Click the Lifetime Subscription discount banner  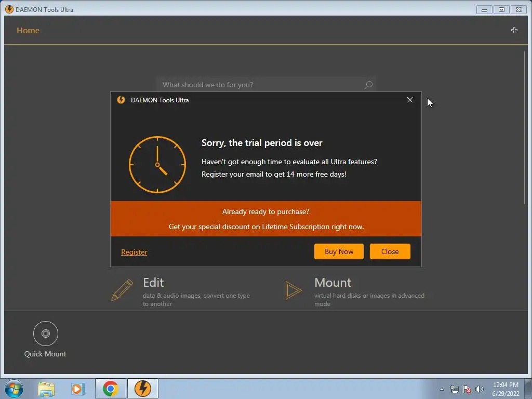[266, 219]
